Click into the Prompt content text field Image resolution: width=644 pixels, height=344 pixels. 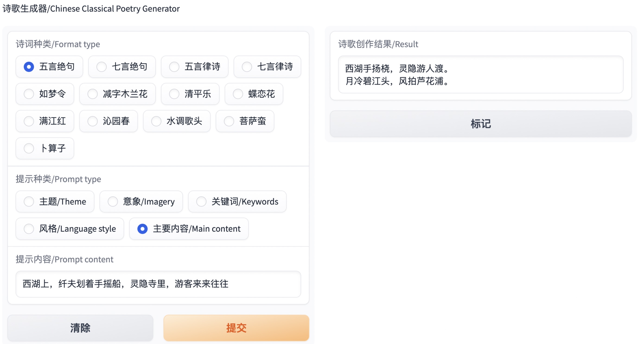pyautogui.click(x=158, y=284)
